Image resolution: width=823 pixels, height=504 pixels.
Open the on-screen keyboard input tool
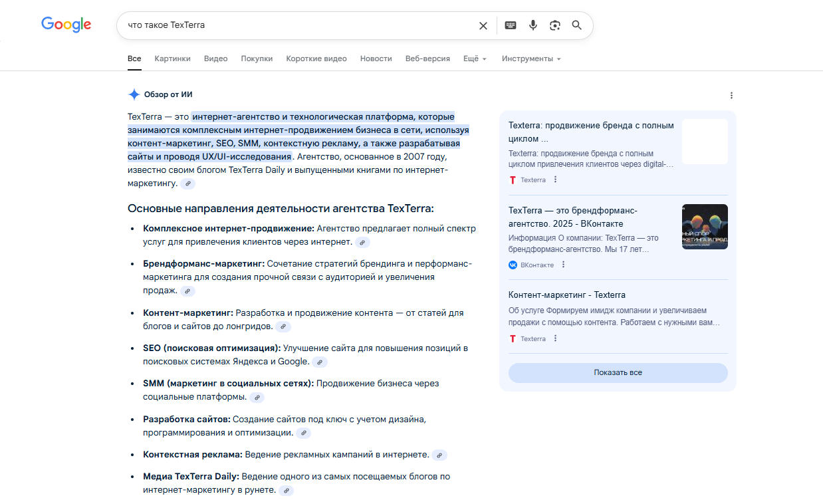pyautogui.click(x=511, y=25)
